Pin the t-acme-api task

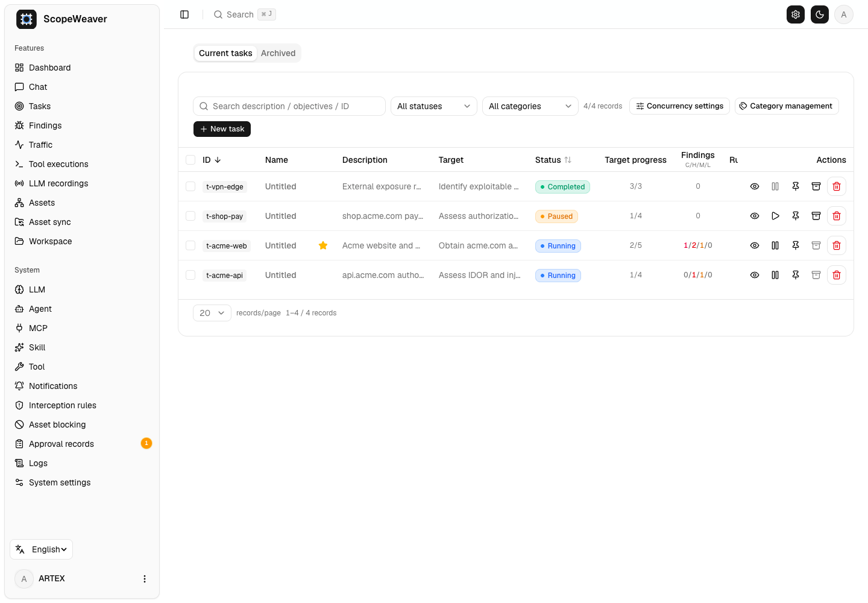pos(796,275)
